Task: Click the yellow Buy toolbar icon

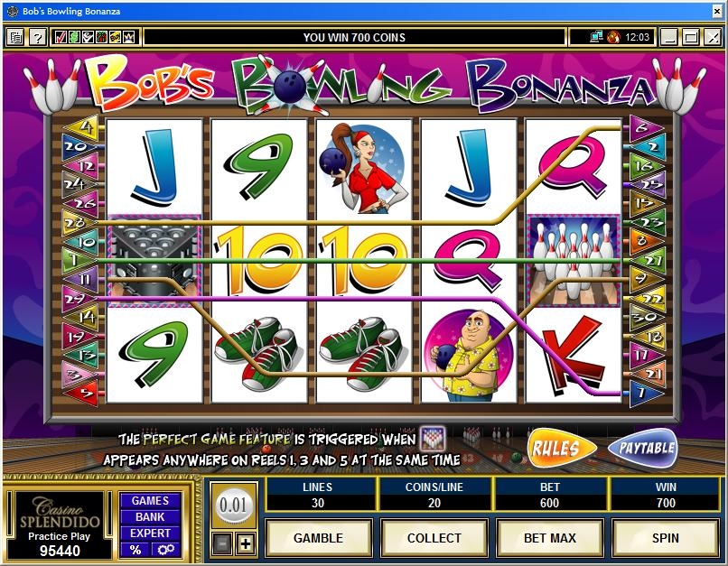Action: (115, 37)
